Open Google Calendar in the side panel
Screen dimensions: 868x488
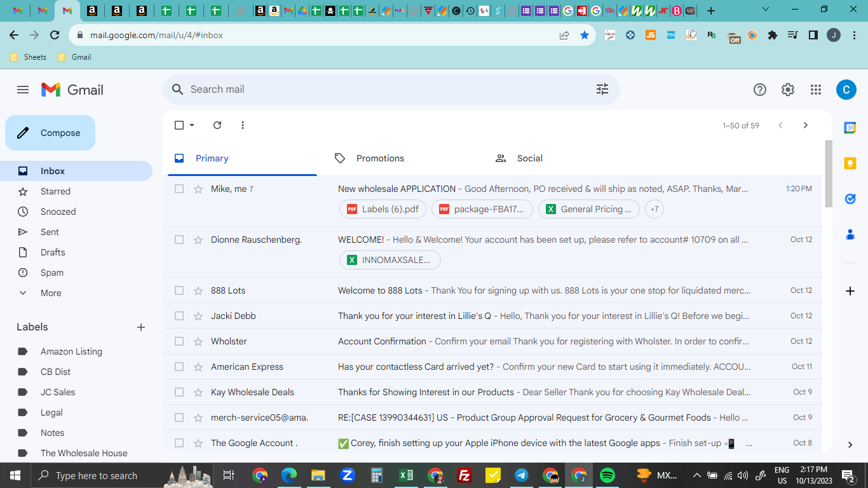[850, 128]
